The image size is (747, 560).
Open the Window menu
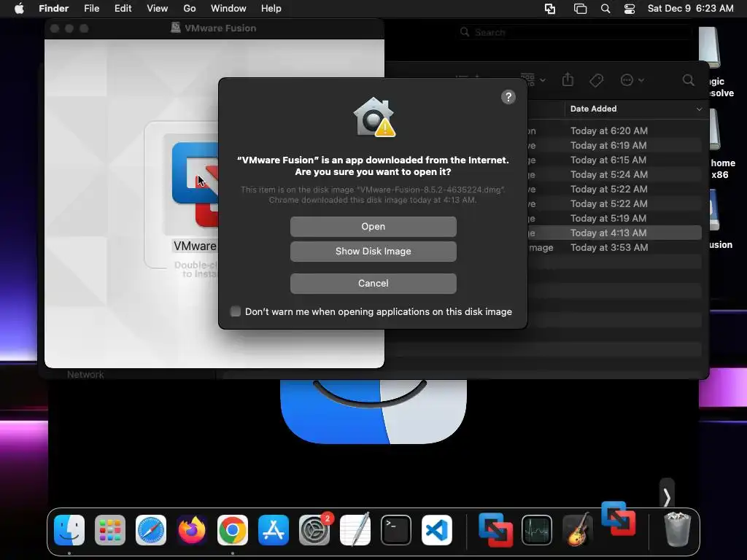coord(228,9)
